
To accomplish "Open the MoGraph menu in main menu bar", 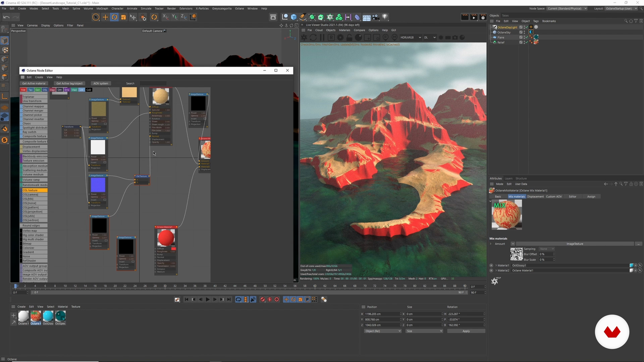I will pyautogui.click(x=102, y=8).
